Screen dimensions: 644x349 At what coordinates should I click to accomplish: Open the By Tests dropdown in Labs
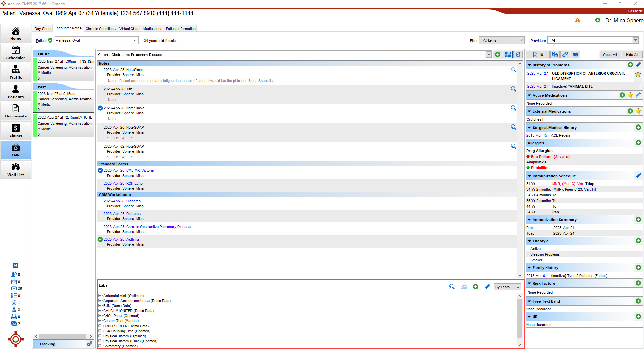(507, 287)
